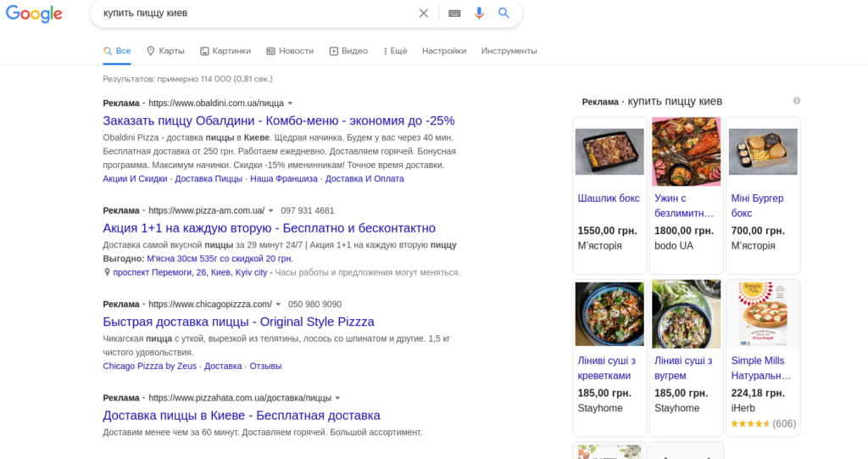This screenshot has width=868, height=459.
Task: Click the Google logo
Action: tap(34, 14)
